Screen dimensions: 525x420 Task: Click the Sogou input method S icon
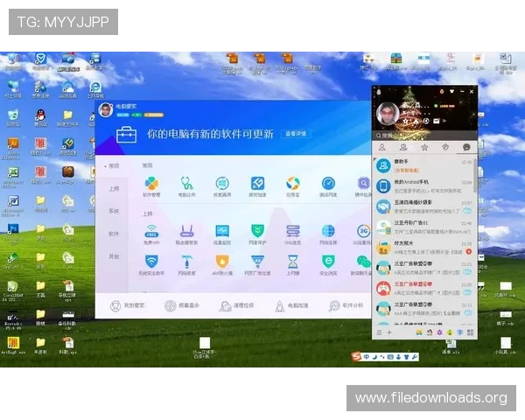pyautogui.click(x=356, y=357)
